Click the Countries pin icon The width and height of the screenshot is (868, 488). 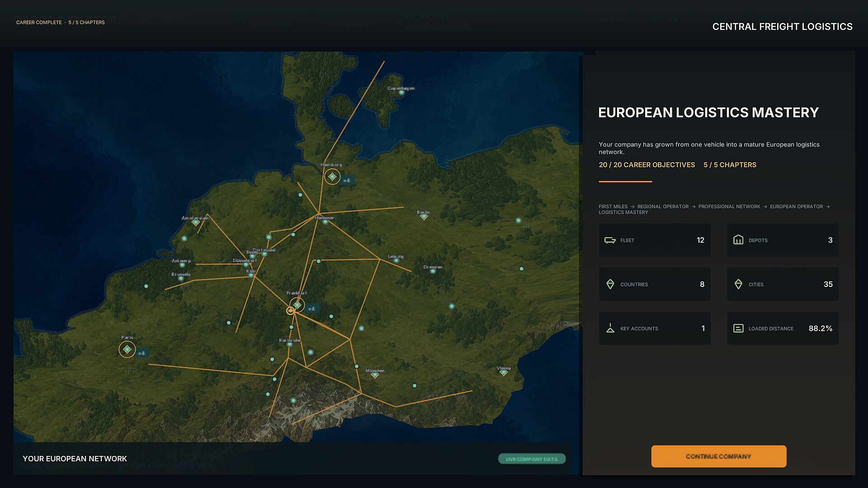coord(610,284)
